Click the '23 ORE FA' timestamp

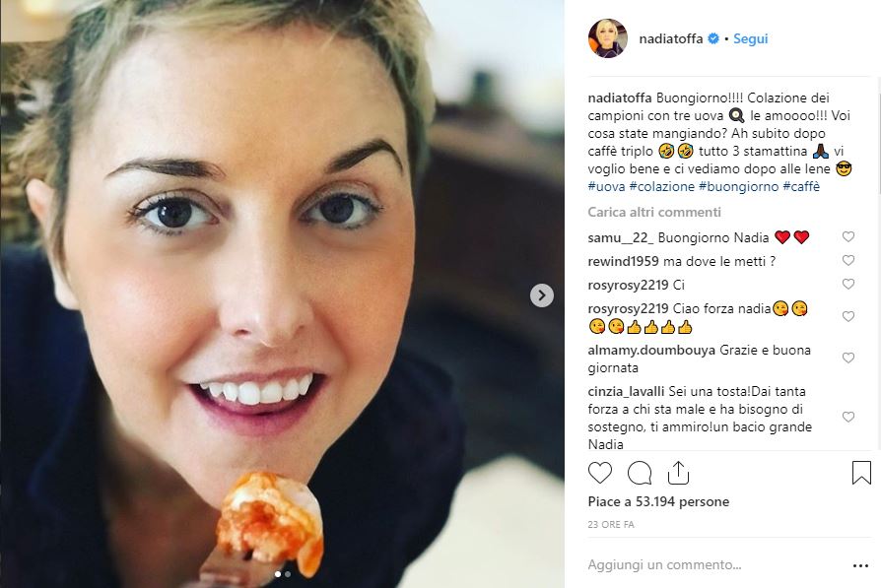[609, 526]
